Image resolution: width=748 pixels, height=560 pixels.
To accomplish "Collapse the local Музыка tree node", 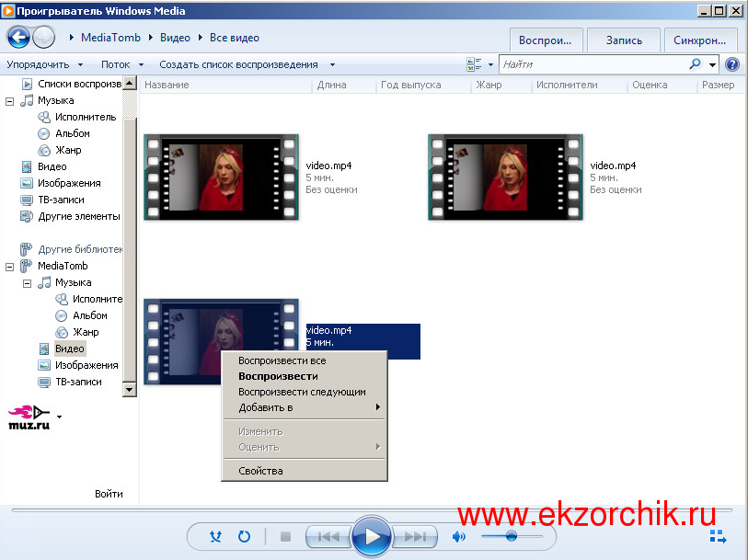I will click(x=9, y=101).
